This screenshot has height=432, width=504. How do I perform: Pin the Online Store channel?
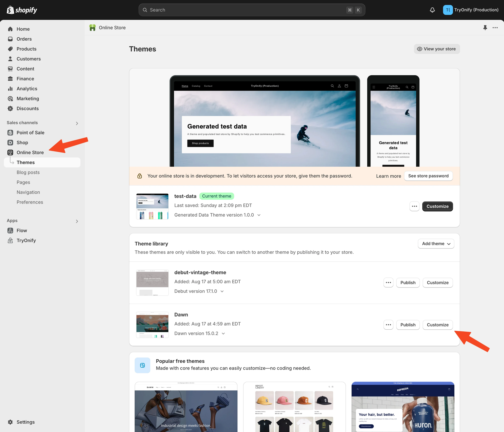(x=485, y=27)
